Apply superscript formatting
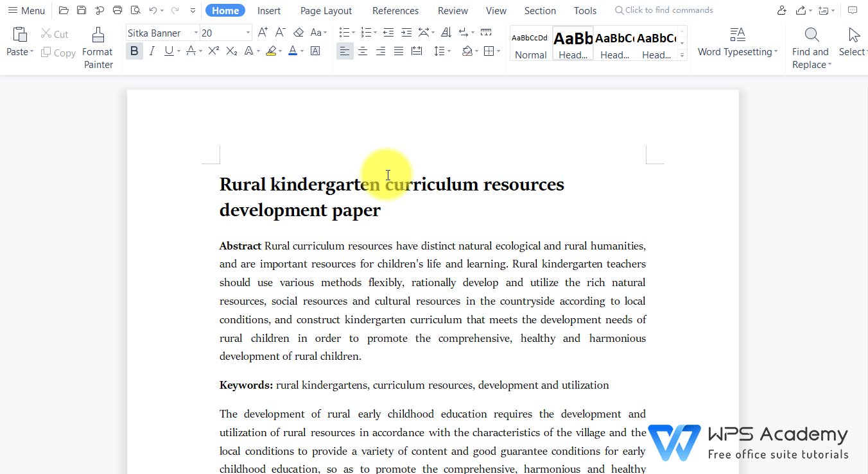868x474 pixels. [x=214, y=51]
